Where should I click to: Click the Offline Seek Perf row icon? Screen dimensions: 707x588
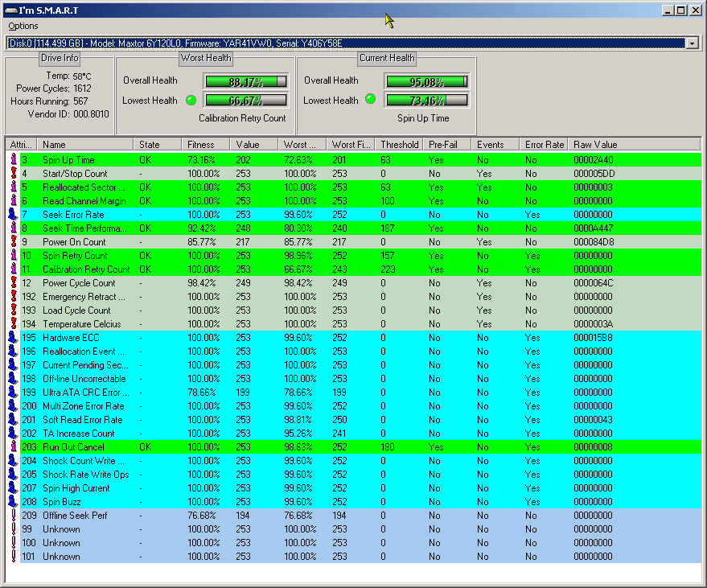point(14,516)
